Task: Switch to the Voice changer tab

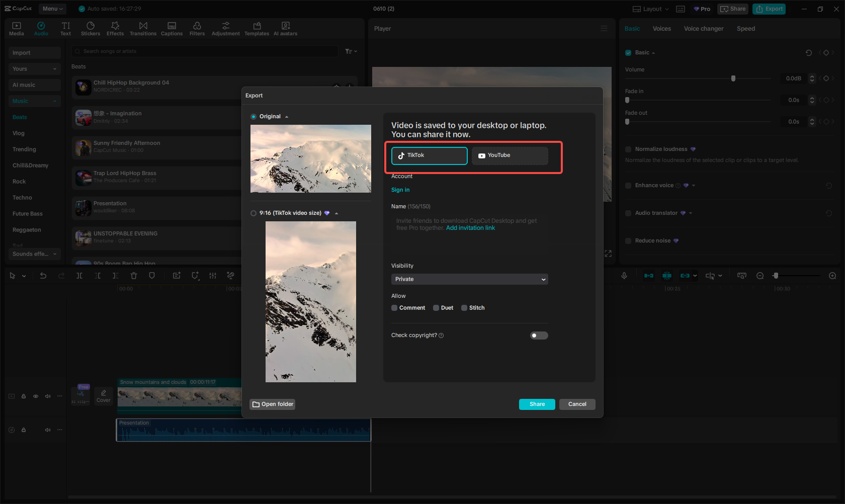Action: (703, 29)
